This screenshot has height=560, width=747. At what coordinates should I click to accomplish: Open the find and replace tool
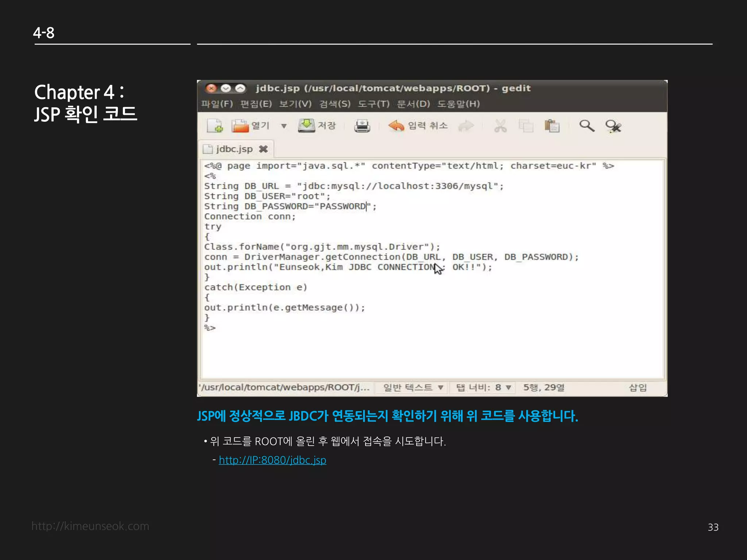point(613,126)
